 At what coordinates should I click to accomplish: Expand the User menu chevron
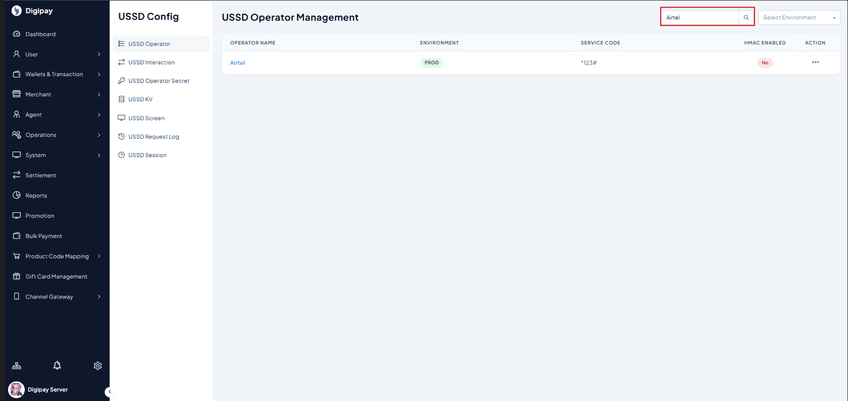click(99, 54)
